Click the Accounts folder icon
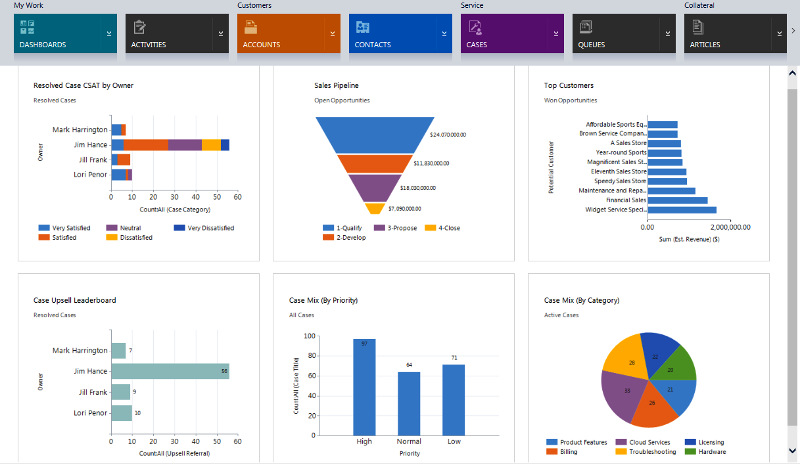The image size is (800, 464). coord(251,27)
